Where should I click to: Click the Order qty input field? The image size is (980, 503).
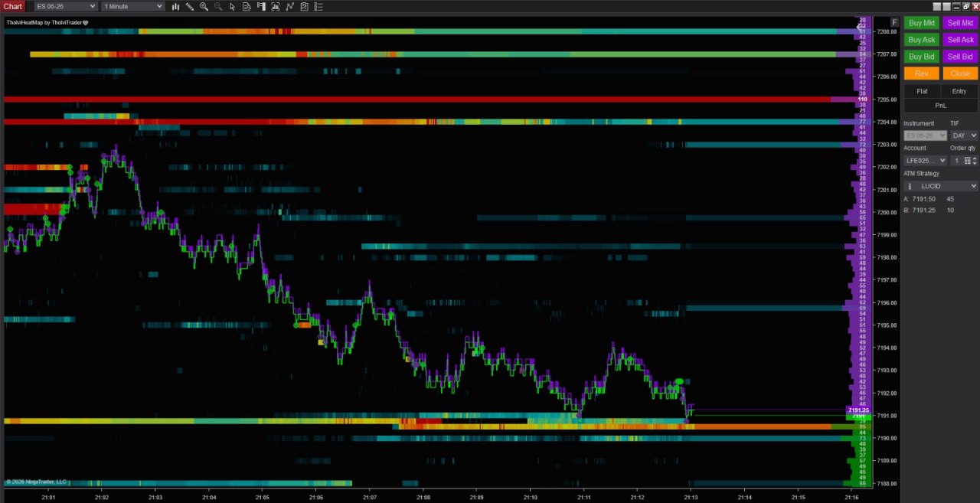(957, 161)
